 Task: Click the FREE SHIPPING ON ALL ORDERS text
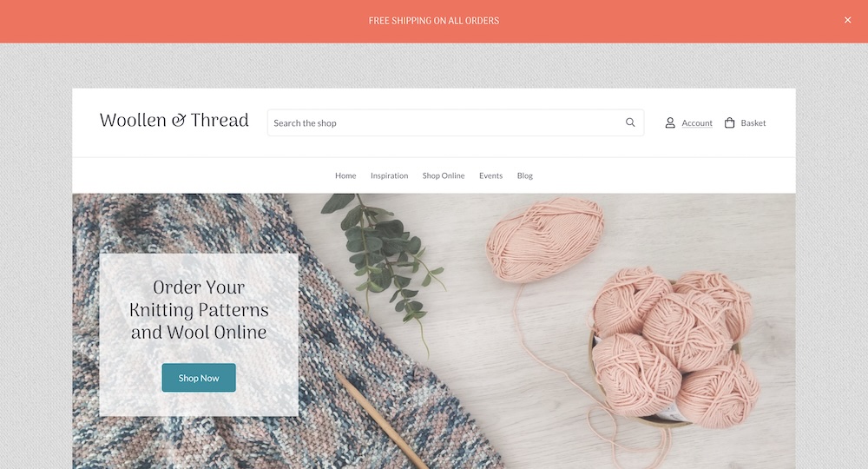pyautogui.click(x=434, y=21)
